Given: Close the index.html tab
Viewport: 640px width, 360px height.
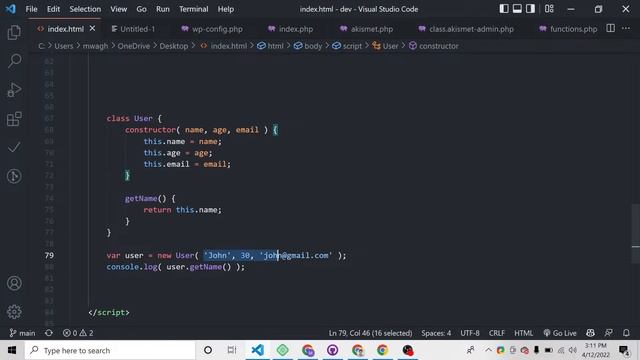Looking at the screenshot, I should [92, 29].
